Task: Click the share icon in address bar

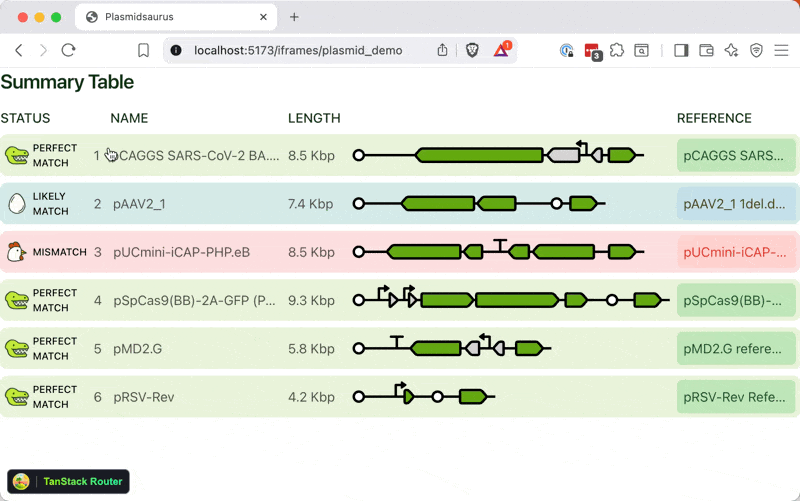Action: coord(442,50)
